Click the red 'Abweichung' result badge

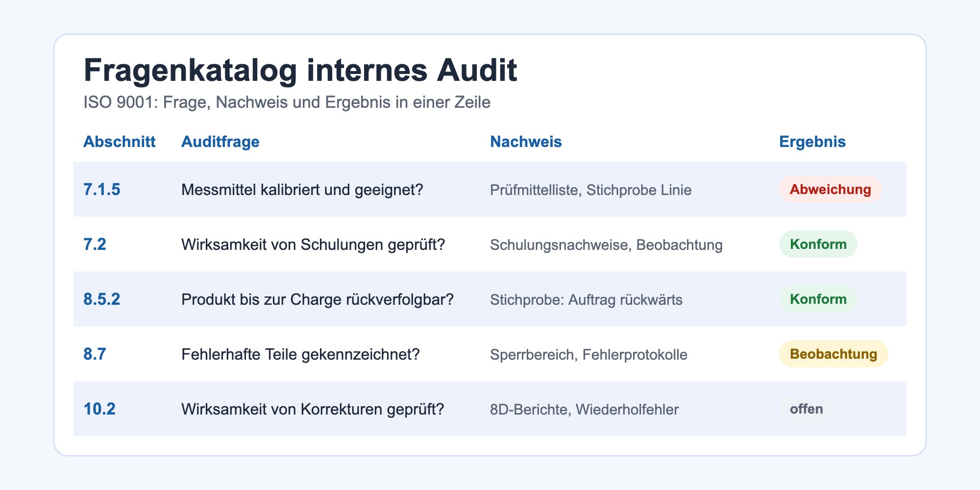(831, 189)
